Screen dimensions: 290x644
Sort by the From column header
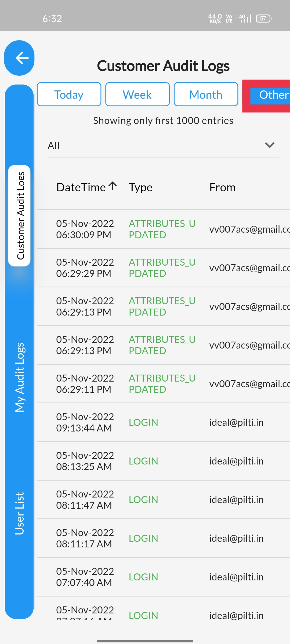tap(222, 188)
